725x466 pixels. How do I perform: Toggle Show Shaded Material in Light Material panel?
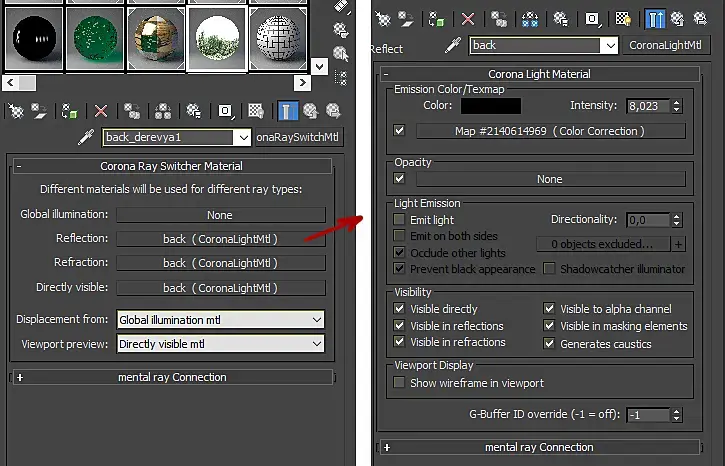coord(623,19)
